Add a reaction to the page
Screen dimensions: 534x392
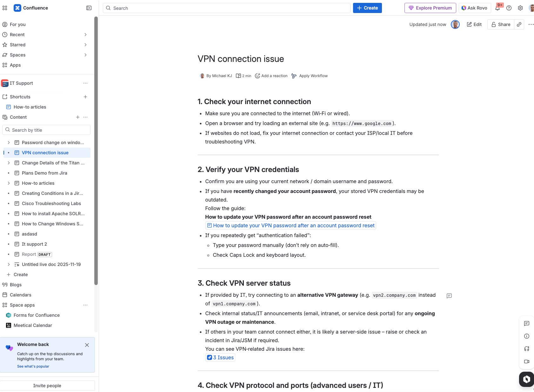271,76
